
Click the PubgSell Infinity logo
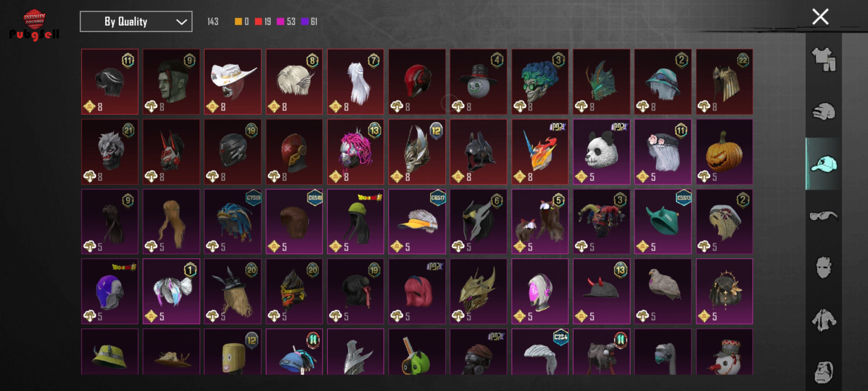pos(34,25)
